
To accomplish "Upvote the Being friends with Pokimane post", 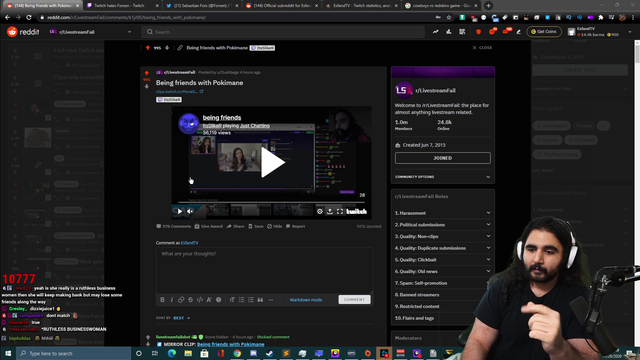I will [147, 73].
